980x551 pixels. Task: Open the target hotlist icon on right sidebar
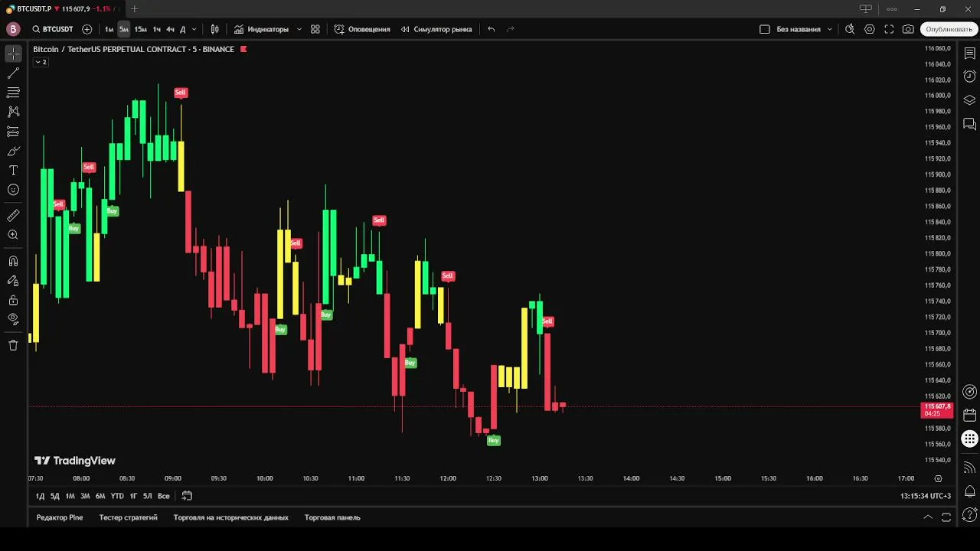(x=969, y=392)
